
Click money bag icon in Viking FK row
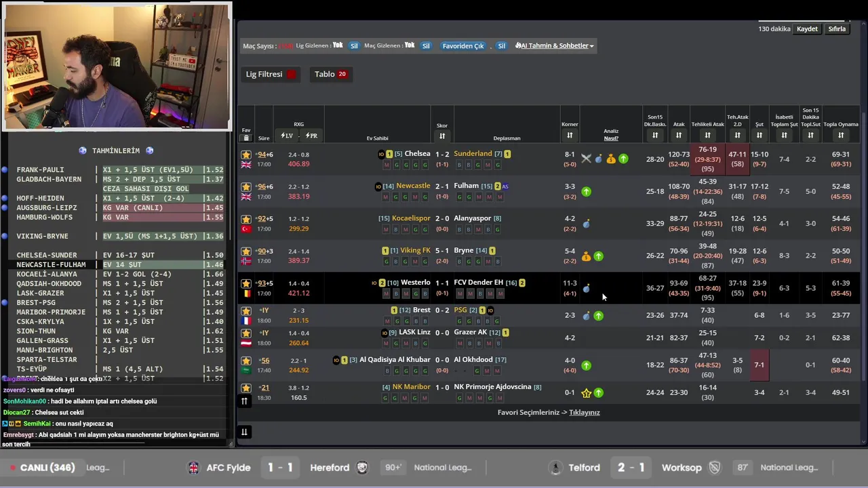(586, 256)
